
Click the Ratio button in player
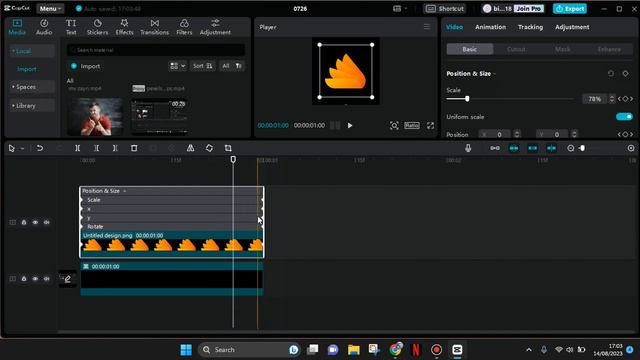(x=412, y=125)
